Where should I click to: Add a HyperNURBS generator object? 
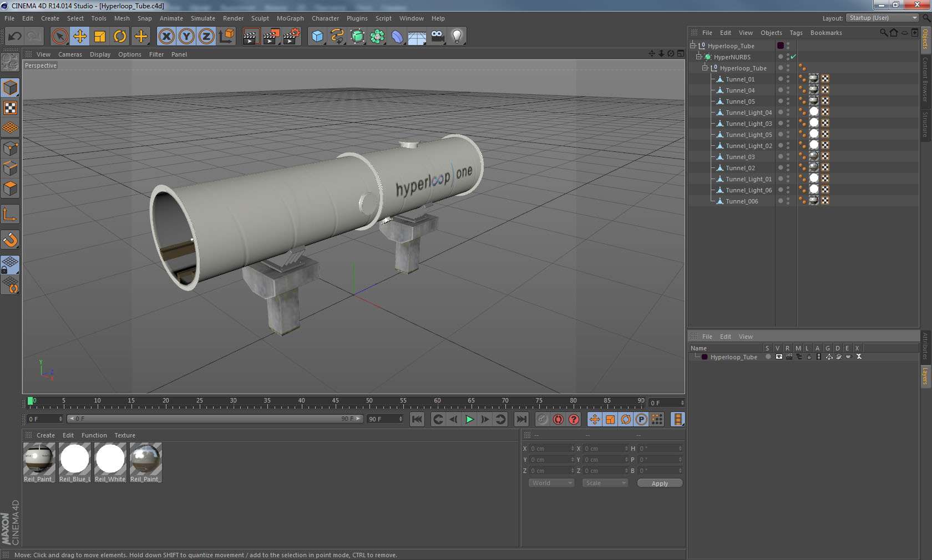click(x=357, y=37)
